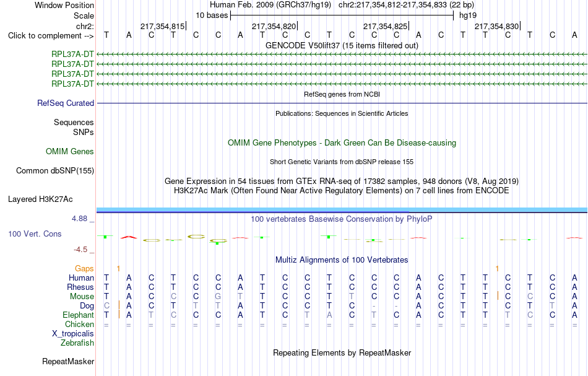588x376 pixels.
Task: Click the chr2: base position label
Action: 85,26
